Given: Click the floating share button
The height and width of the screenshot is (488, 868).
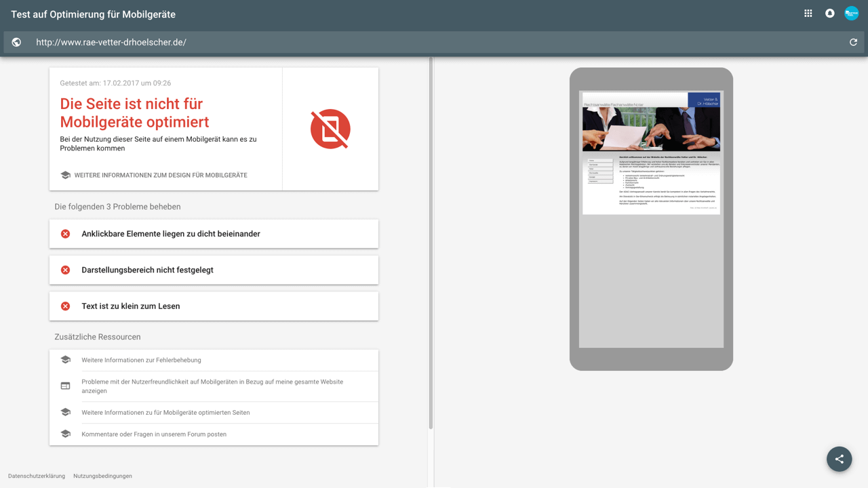Looking at the screenshot, I should coord(839,459).
